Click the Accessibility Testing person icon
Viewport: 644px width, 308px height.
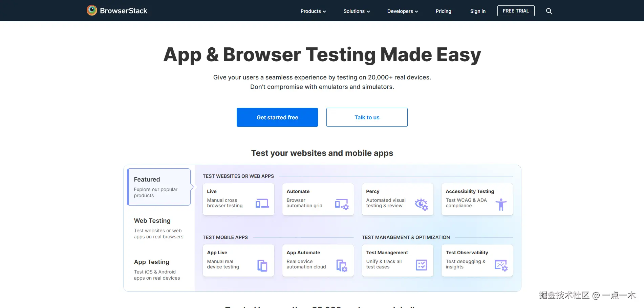coord(501,204)
